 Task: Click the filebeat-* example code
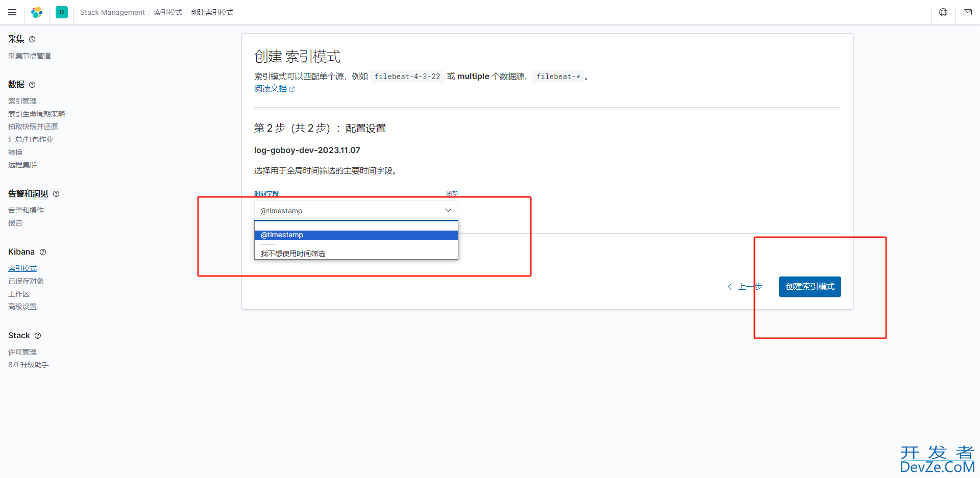(x=558, y=77)
